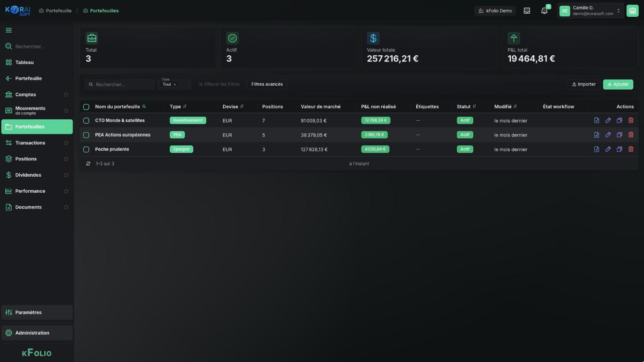644x362 pixels.
Task: Edit CTO Monde & satellites with pencil icon
Action: [608, 120]
